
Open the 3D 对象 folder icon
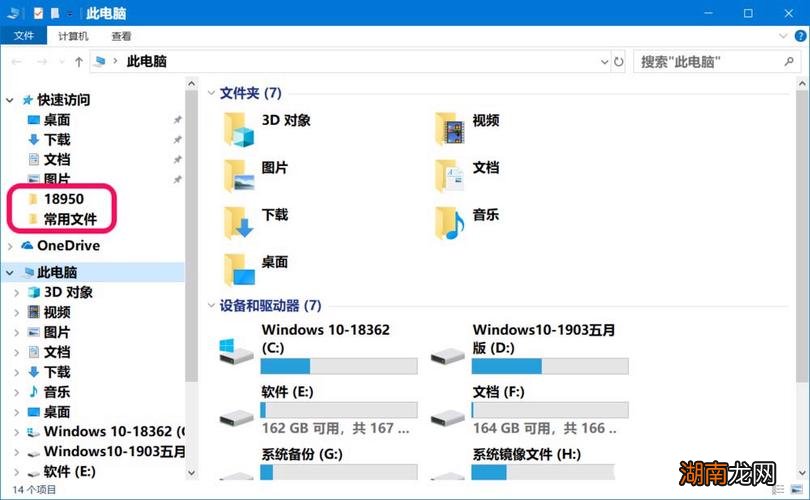point(239,129)
